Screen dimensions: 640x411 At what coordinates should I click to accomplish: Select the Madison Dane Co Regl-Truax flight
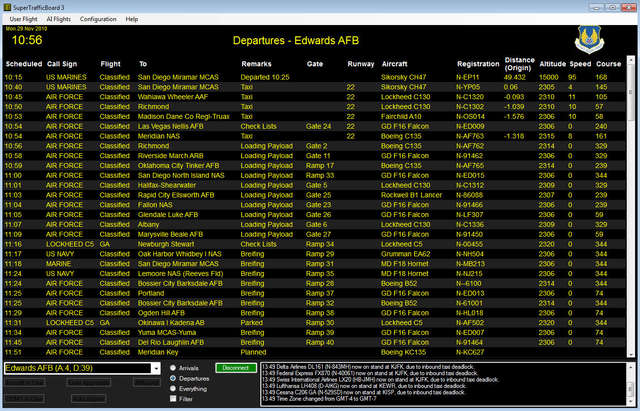tap(314, 117)
